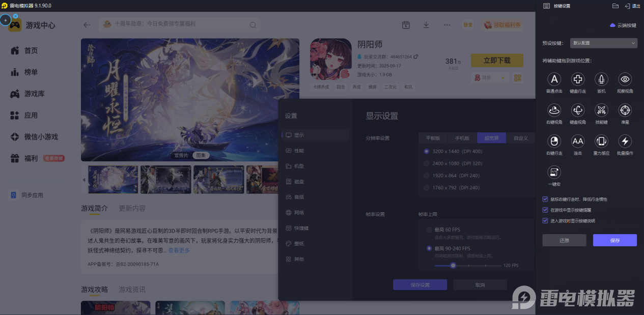Open the 壁纸 settings section
This screenshot has width=644, height=315.
(x=316, y=243)
